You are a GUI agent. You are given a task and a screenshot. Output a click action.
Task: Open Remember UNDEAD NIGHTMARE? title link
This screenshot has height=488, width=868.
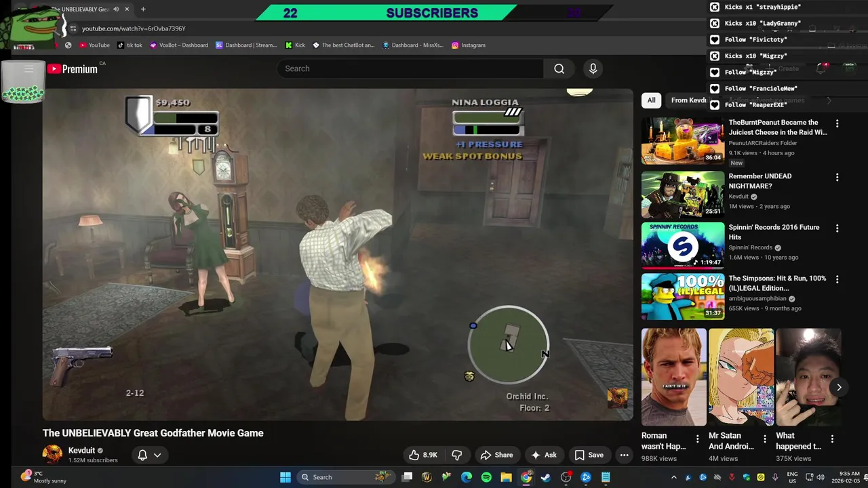(760, 181)
